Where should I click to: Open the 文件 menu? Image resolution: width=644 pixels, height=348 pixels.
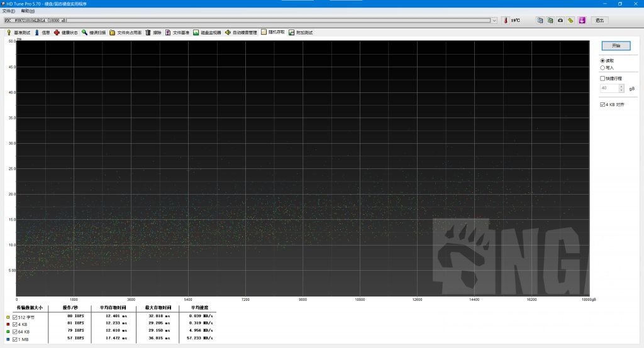pyautogui.click(x=8, y=11)
